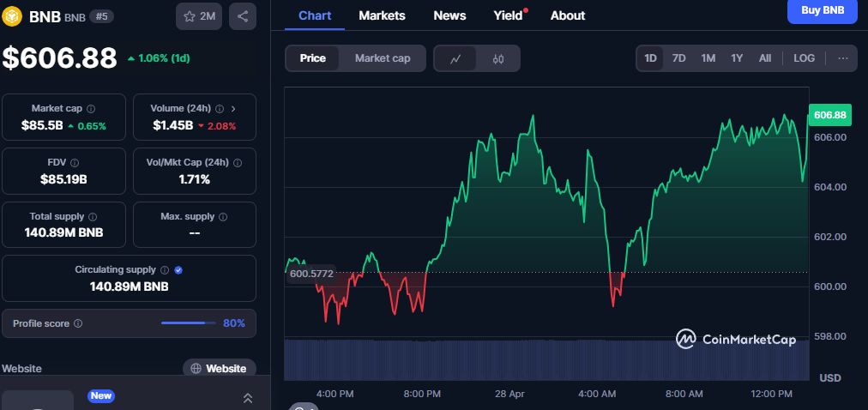Open the Website link button
This screenshot has height=410, width=868.
tap(220, 369)
